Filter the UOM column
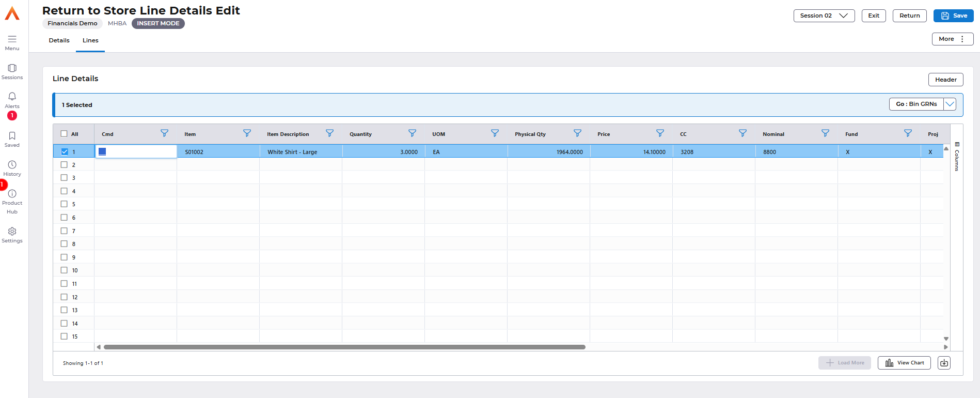This screenshot has height=398, width=980. [495, 133]
